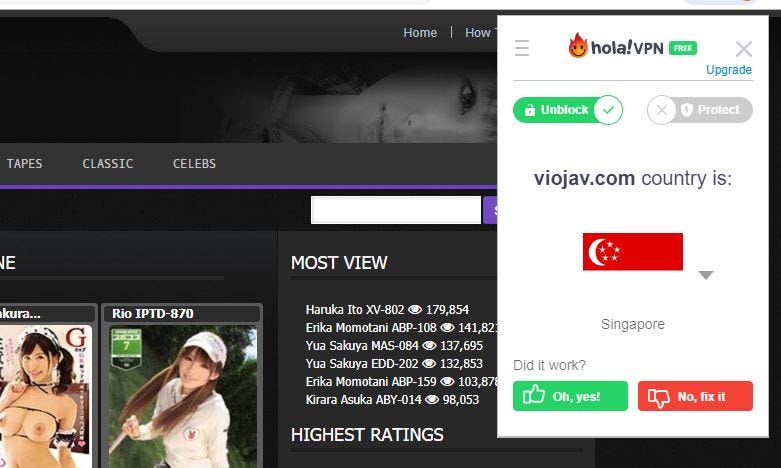Open Haruka Ito XV-802 entry
This screenshot has height=468, width=781.
[355, 309]
